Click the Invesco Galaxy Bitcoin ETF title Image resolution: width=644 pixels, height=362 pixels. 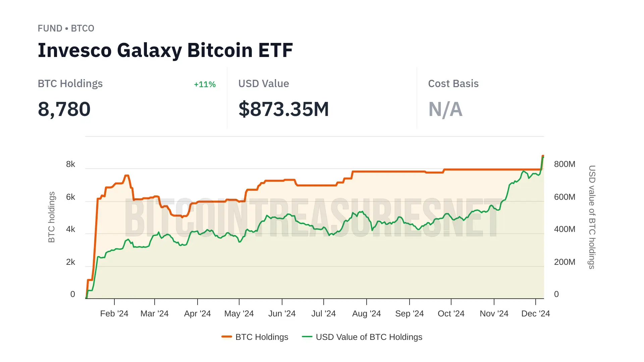pos(165,50)
